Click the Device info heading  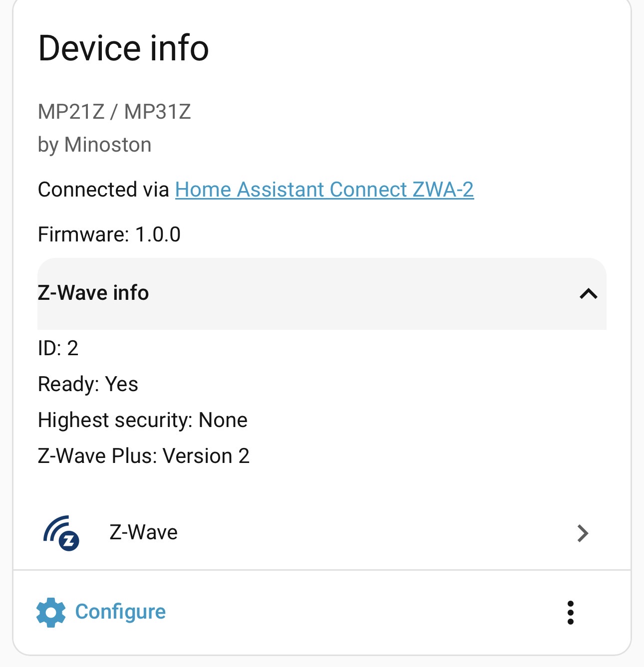(x=123, y=48)
